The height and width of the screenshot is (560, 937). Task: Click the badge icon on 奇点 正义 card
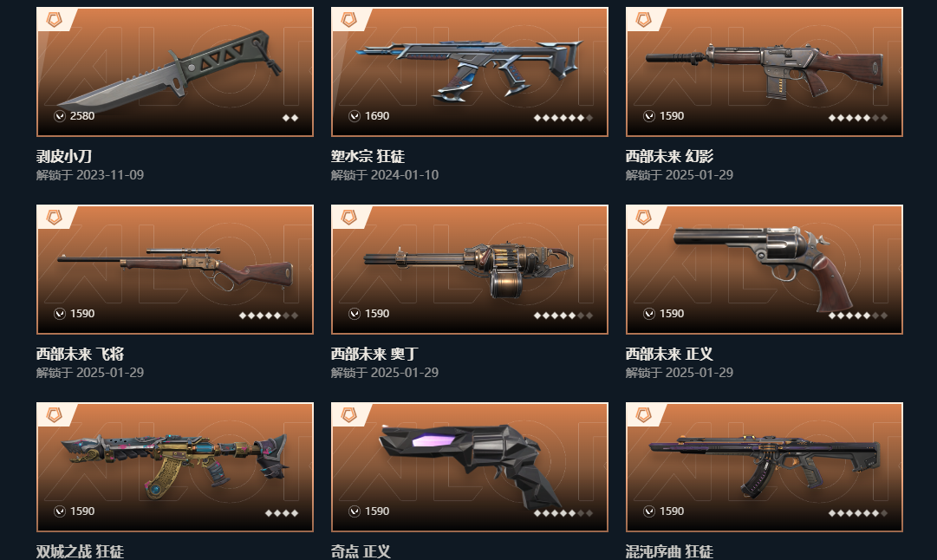point(349,414)
